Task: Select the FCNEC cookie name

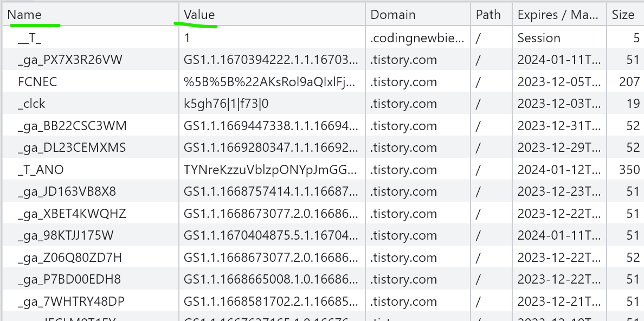Action: tap(37, 82)
